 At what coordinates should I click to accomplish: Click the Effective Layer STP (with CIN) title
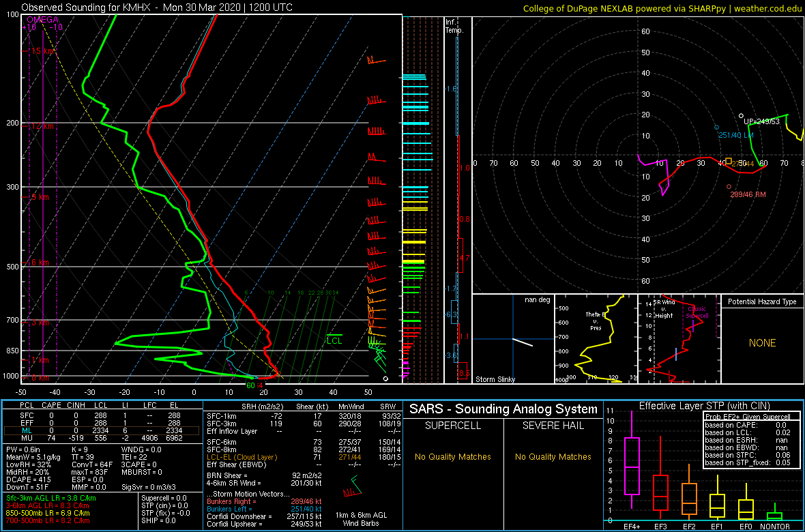coord(704,406)
